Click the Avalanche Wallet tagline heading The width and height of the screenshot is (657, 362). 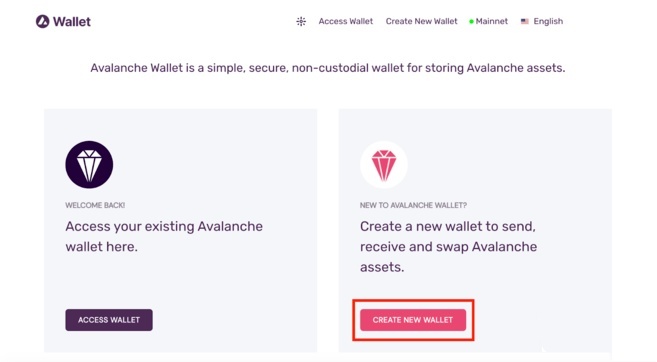(x=328, y=68)
